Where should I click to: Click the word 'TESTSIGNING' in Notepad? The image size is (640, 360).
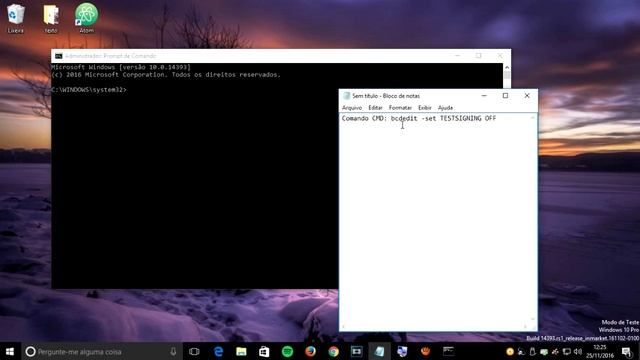tap(460, 118)
